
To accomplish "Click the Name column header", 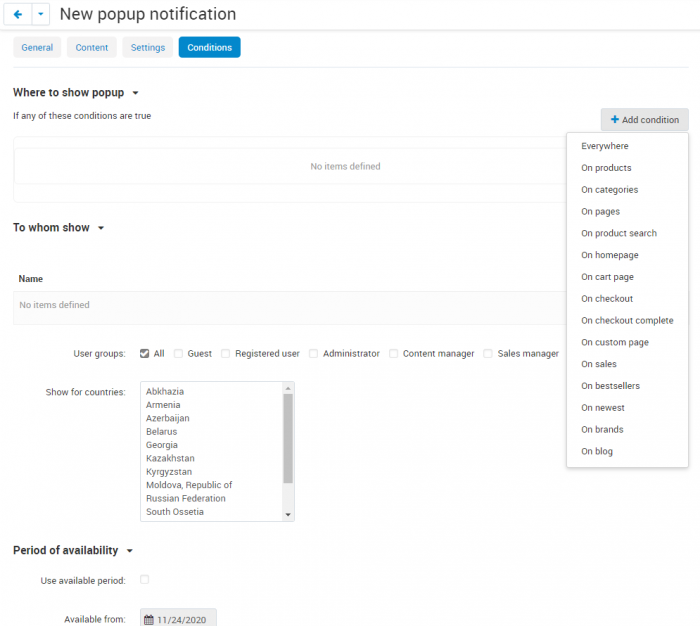I will [x=30, y=279].
